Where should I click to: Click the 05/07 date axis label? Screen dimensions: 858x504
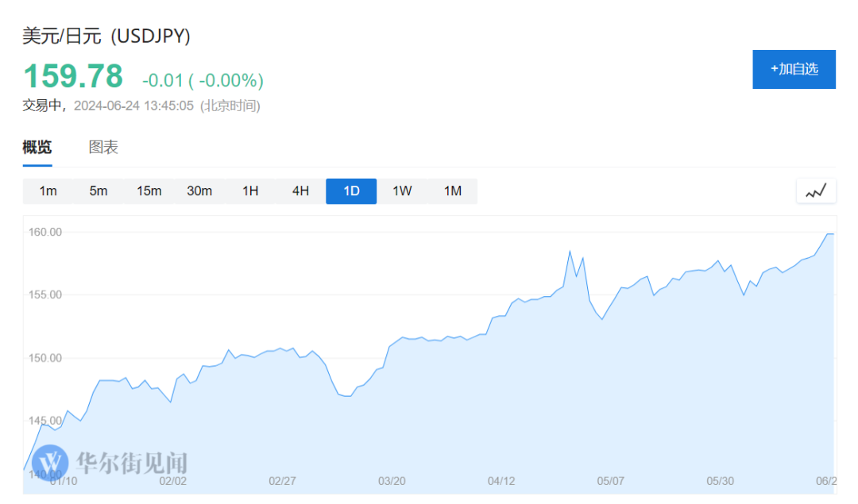pos(611,482)
